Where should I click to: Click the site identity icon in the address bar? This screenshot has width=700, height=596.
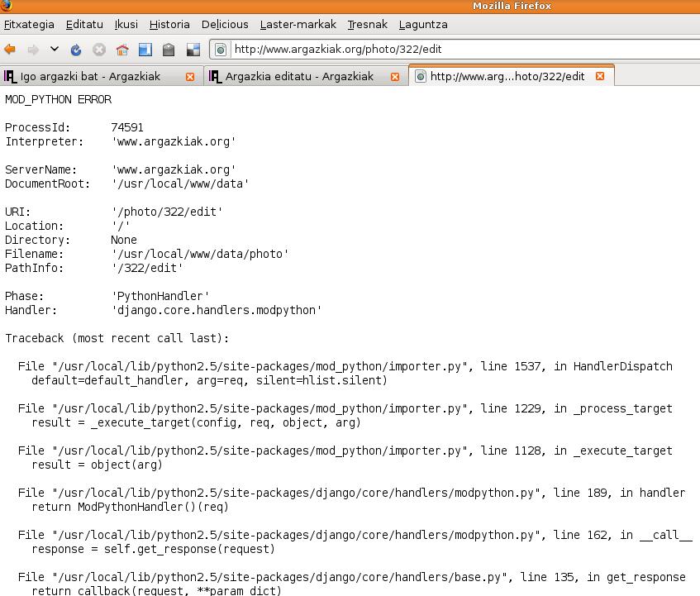point(221,49)
